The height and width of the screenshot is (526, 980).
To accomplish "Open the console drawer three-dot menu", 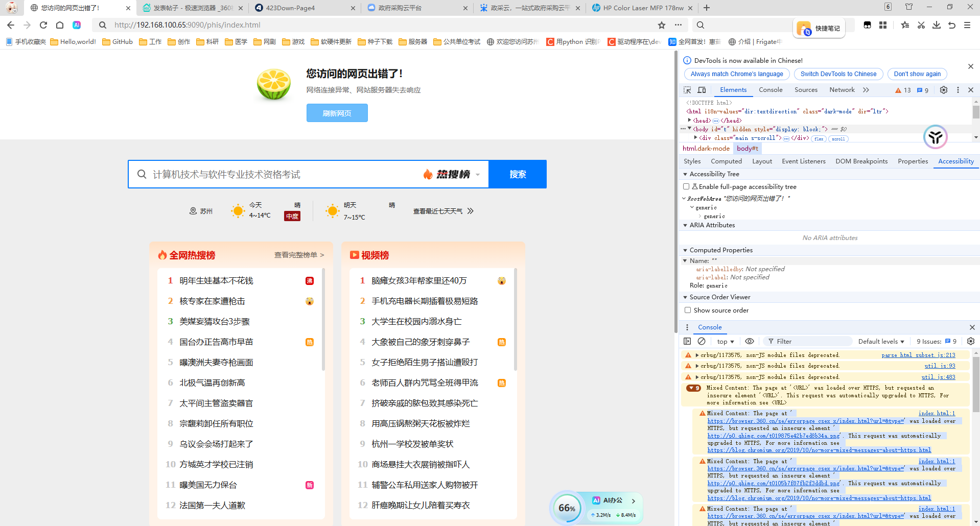I will (687, 327).
